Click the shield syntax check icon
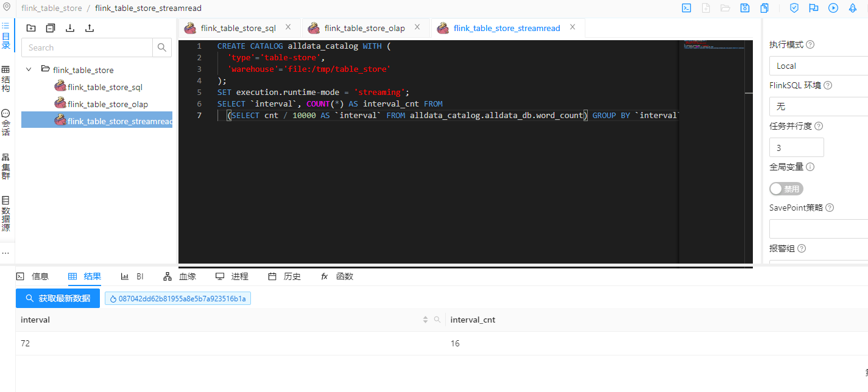 point(794,8)
